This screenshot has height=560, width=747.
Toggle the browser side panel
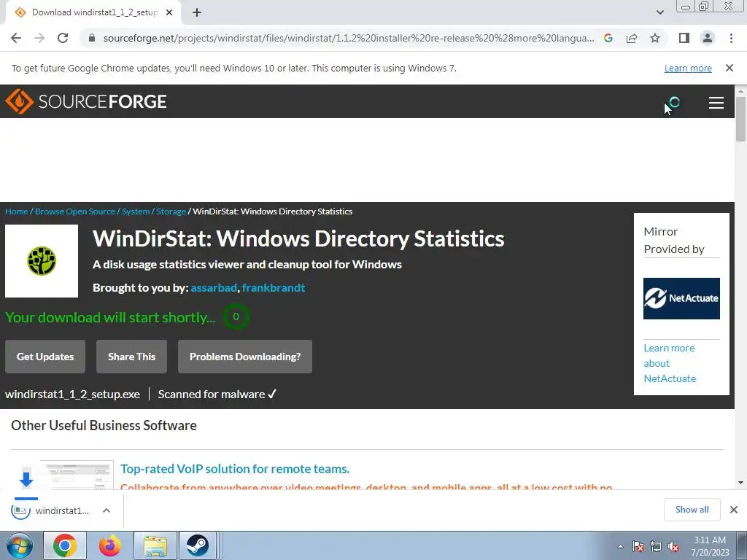coord(684,38)
